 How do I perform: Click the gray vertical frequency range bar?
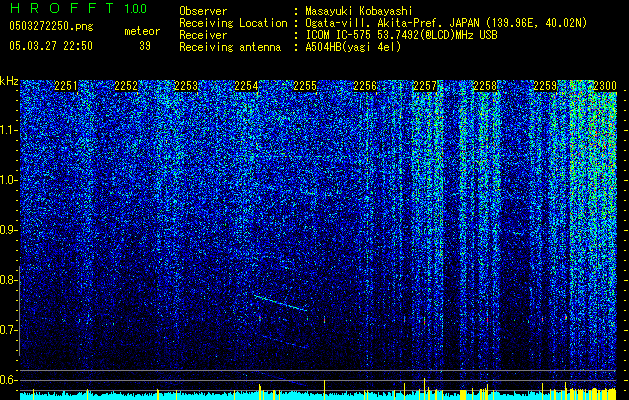pos(20,311)
